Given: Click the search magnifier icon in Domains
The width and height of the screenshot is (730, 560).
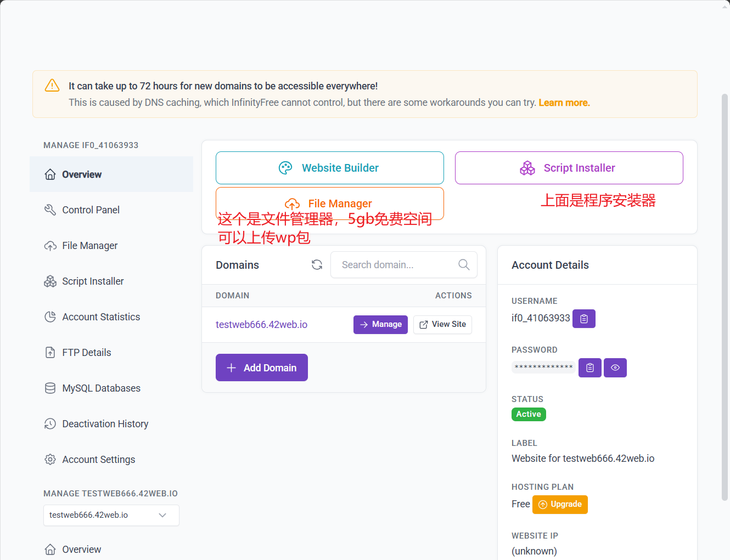Looking at the screenshot, I should [x=464, y=265].
